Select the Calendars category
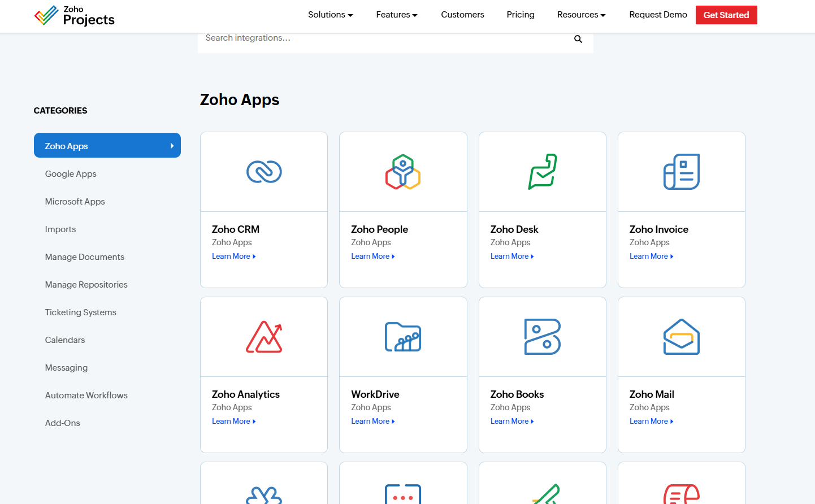Screen dimensions: 815x504 (x=65, y=340)
